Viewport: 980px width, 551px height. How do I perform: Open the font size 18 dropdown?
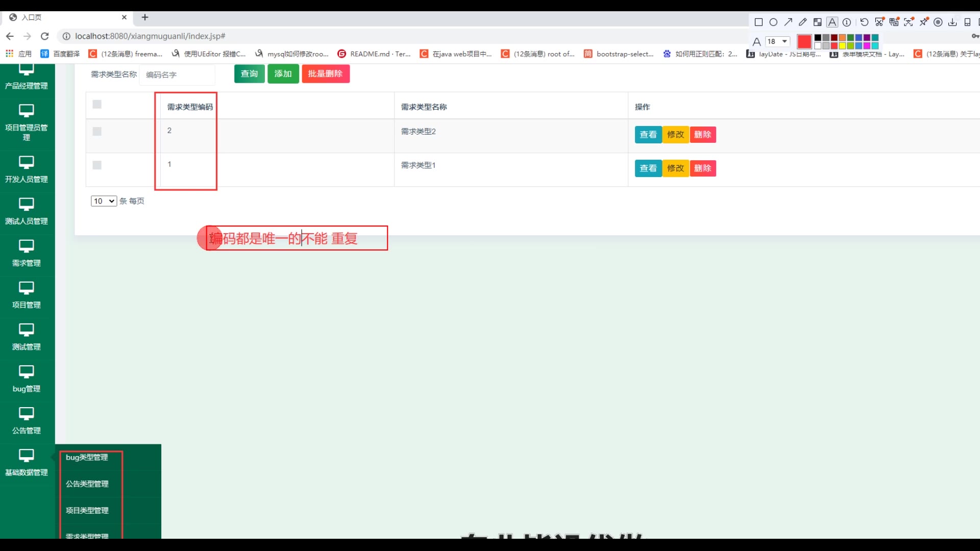778,41
